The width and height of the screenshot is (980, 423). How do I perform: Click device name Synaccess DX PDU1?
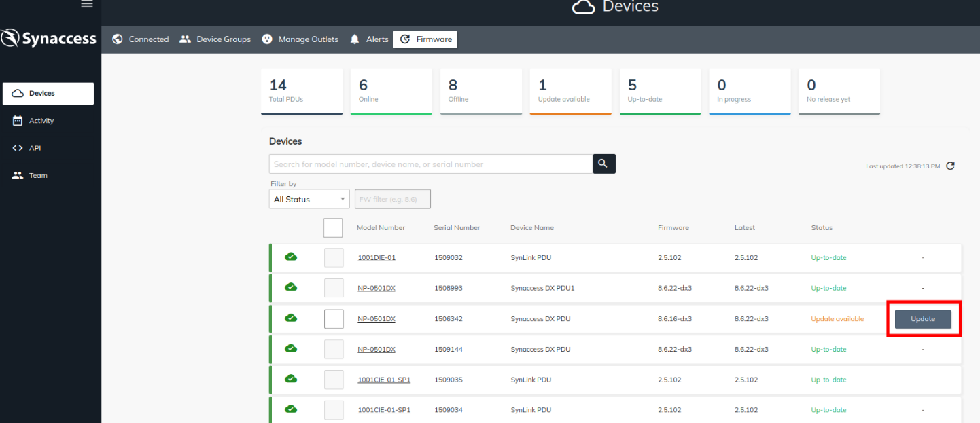coord(542,288)
